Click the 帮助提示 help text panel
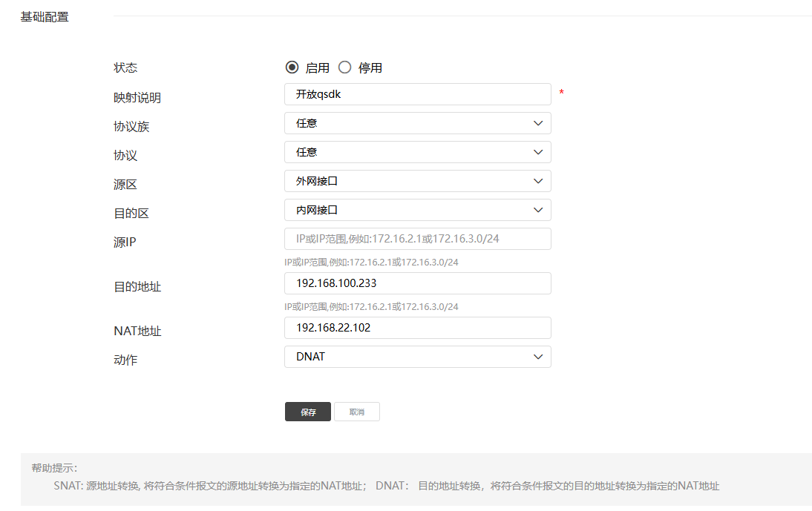812x511 pixels. coord(416,479)
